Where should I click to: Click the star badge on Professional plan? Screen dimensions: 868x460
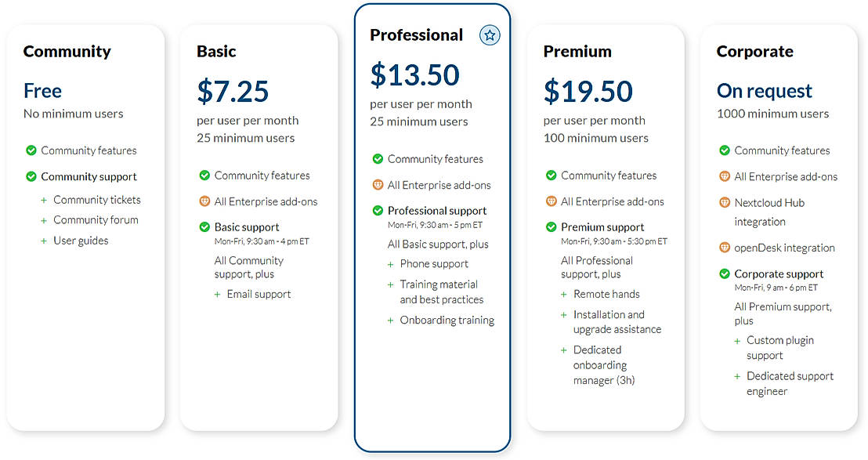490,35
